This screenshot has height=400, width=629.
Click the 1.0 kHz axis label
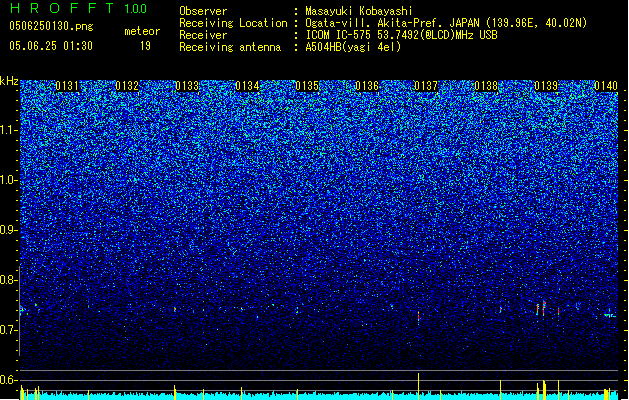click(x=9, y=180)
